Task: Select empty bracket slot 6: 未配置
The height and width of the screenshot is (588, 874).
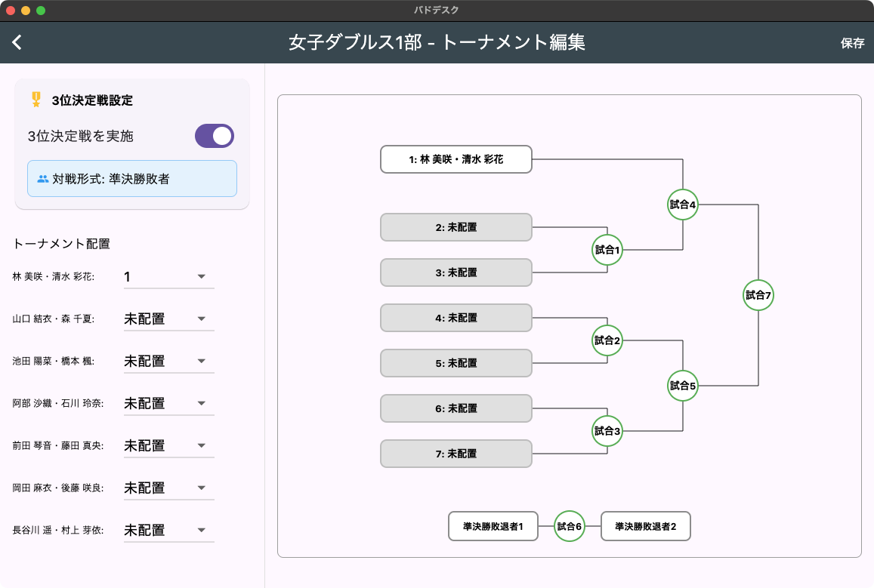Action: 456,408
